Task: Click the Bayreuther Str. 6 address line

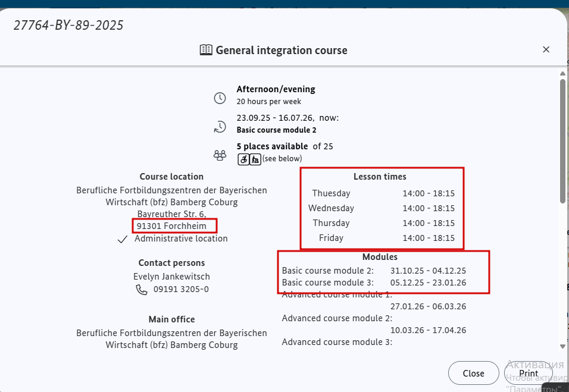Action: click(x=171, y=214)
